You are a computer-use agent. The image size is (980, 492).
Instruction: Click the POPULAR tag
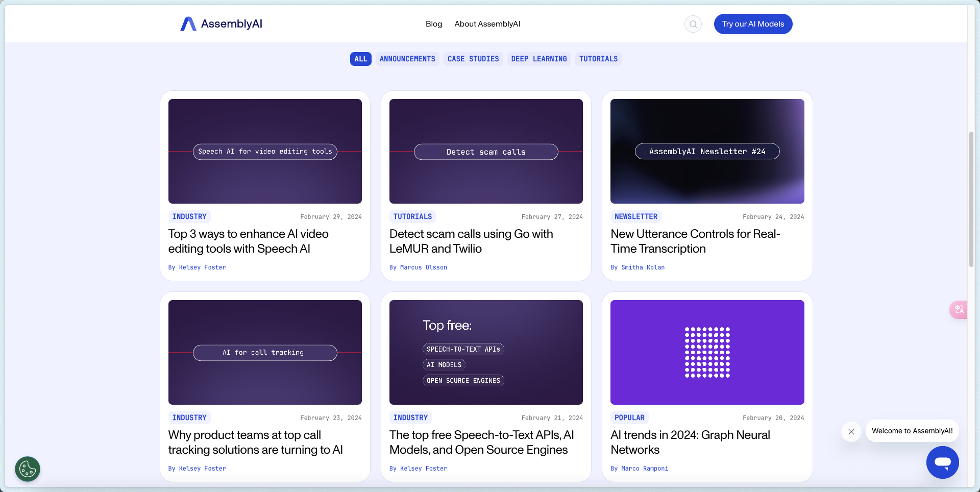coord(629,418)
